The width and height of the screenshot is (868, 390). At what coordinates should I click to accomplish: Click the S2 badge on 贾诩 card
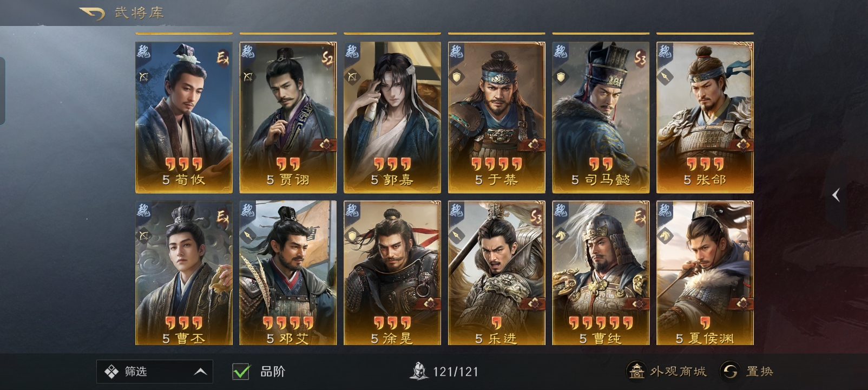click(x=327, y=58)
